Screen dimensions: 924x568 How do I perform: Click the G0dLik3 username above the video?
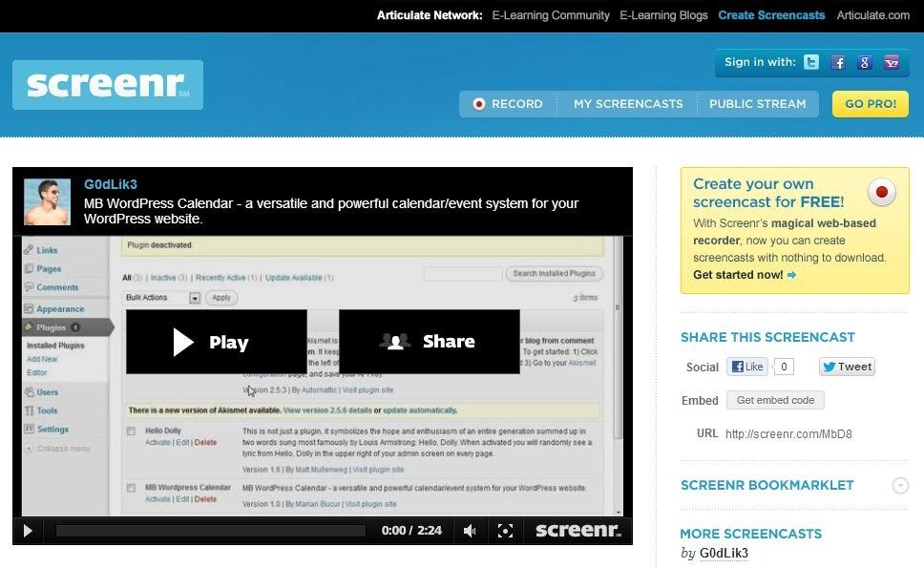[110, 184]
